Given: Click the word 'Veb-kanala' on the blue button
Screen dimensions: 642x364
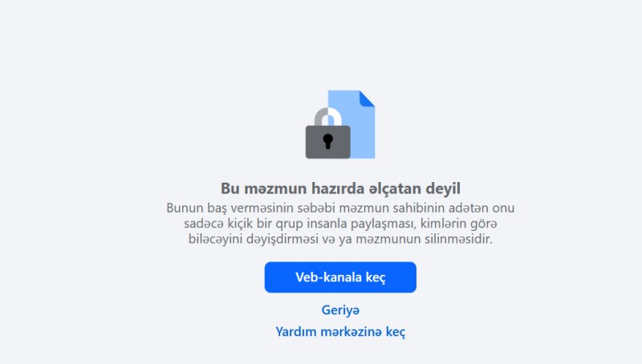Looking at the screenshot, I should 328,277.
